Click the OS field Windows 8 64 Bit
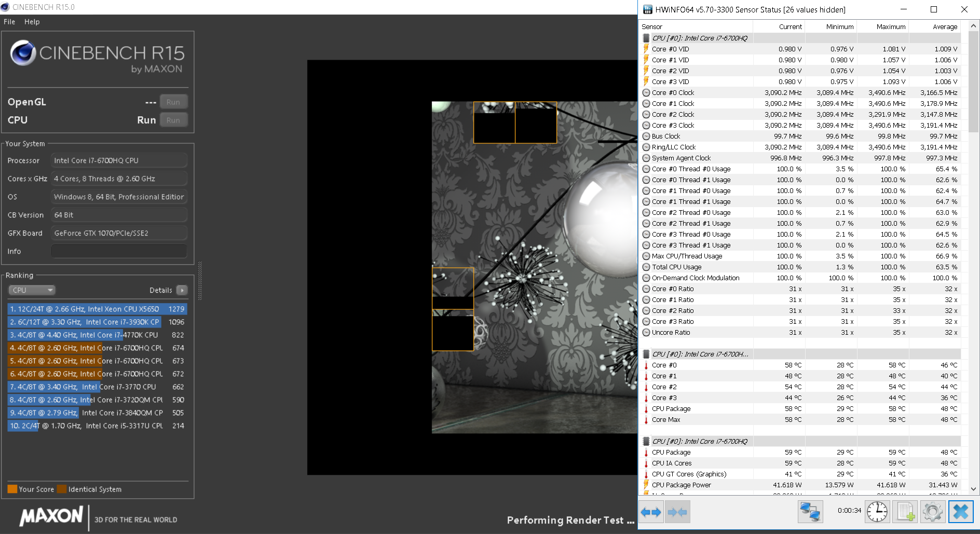The width and height of the screenshot is (980, 534). [119, 197]
